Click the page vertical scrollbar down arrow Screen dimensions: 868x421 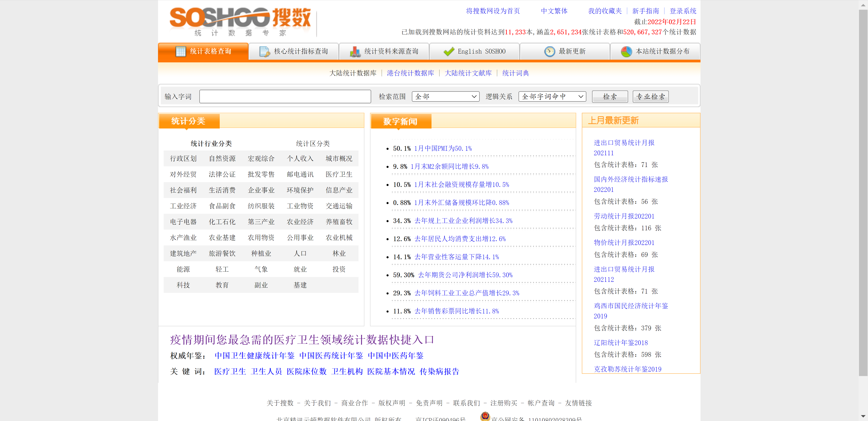[863, 416]
